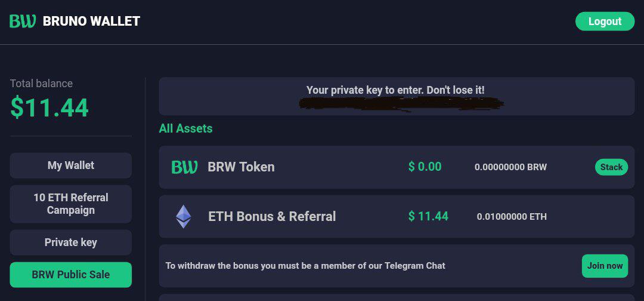The image size is (644, 301).
Task: Open the BRW Public Sale page
Action: (x=70, y=275)
